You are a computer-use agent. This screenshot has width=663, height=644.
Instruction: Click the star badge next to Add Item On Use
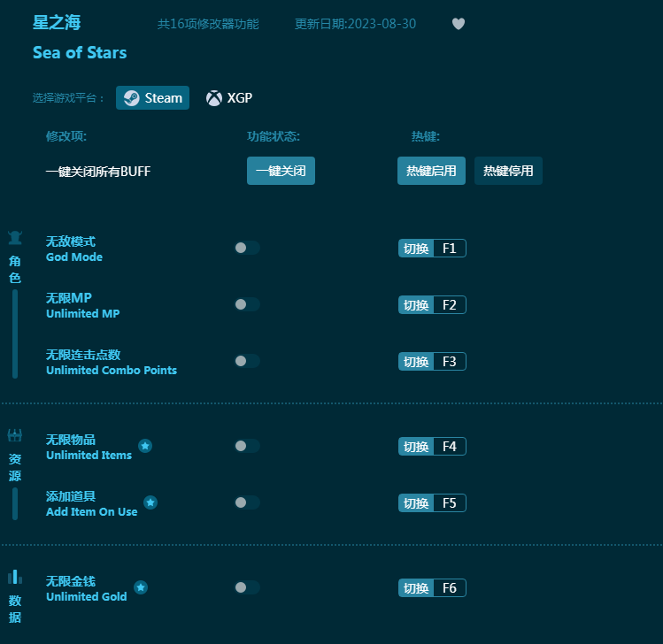pos(150,502)
